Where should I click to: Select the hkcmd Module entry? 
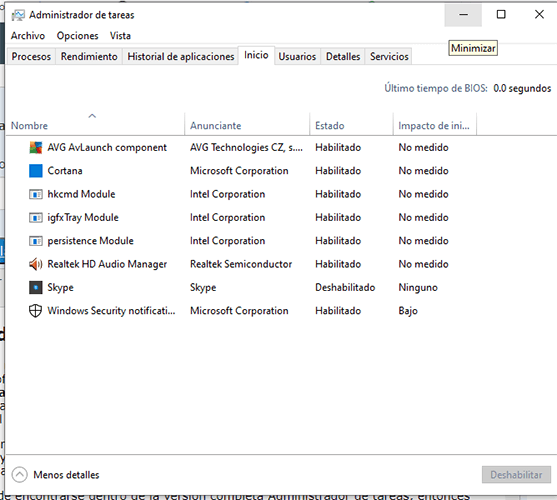pyautogui.click(x=81, y=194)
